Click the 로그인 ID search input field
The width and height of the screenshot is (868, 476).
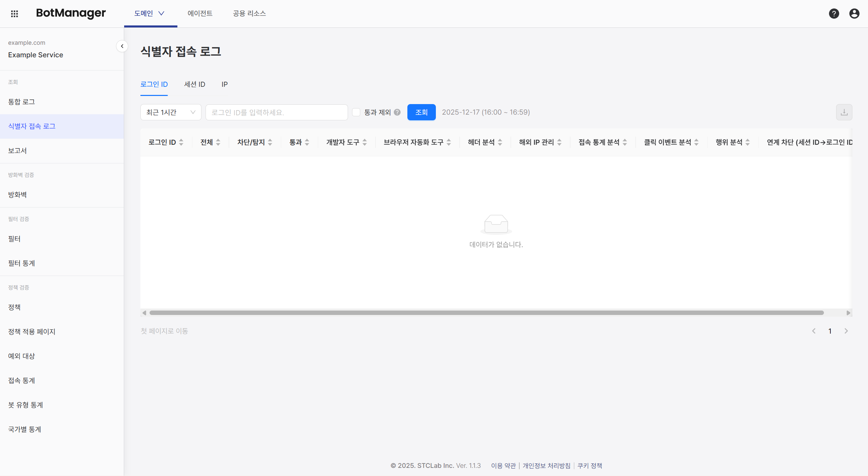tap(276, 112)
